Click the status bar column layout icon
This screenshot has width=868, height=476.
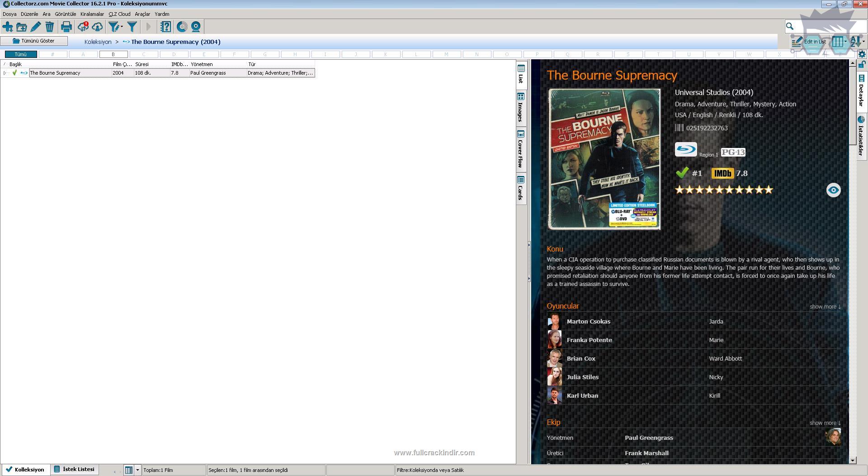tap(129, 470)
